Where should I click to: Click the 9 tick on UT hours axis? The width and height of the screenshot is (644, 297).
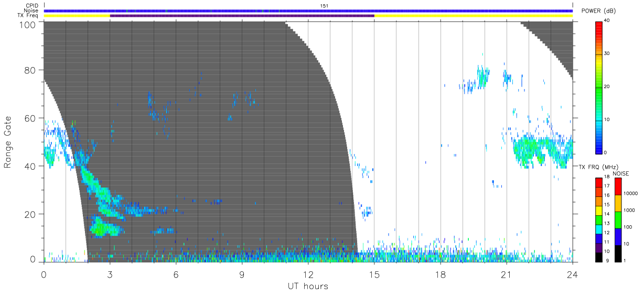point(242,274)
